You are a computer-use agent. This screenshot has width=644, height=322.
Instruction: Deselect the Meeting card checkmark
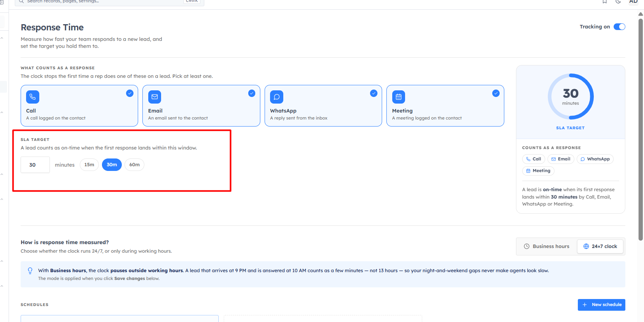tap(496, 93)
